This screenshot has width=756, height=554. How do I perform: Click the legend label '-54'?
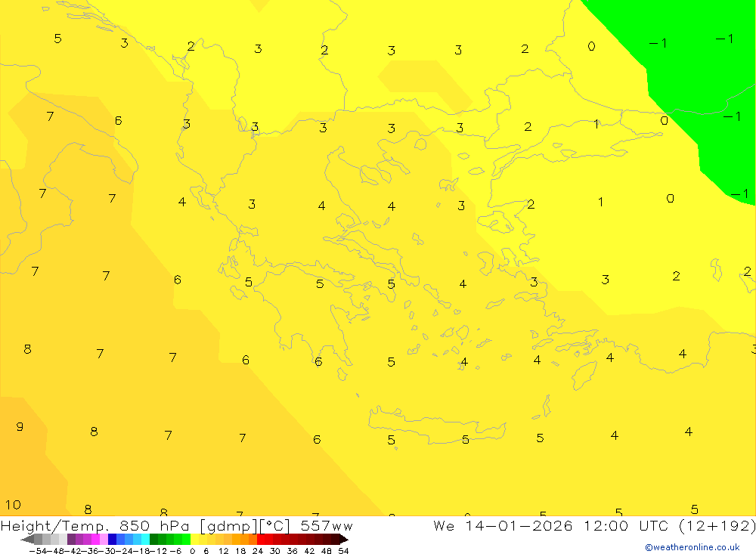tap(38, 551)
